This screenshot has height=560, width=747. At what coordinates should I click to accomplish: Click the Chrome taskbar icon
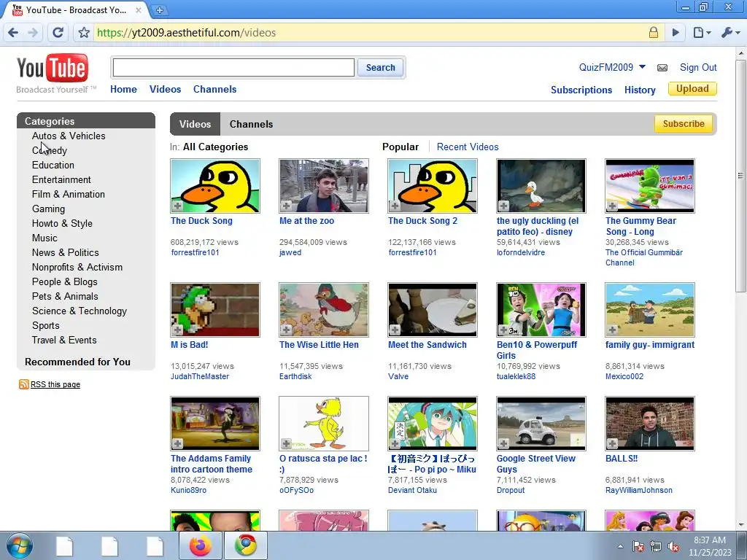coord(245,545)
